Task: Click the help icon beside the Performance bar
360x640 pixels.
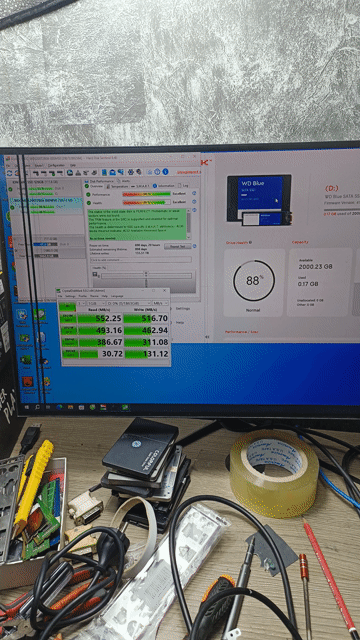Action: tap(194, 193)
